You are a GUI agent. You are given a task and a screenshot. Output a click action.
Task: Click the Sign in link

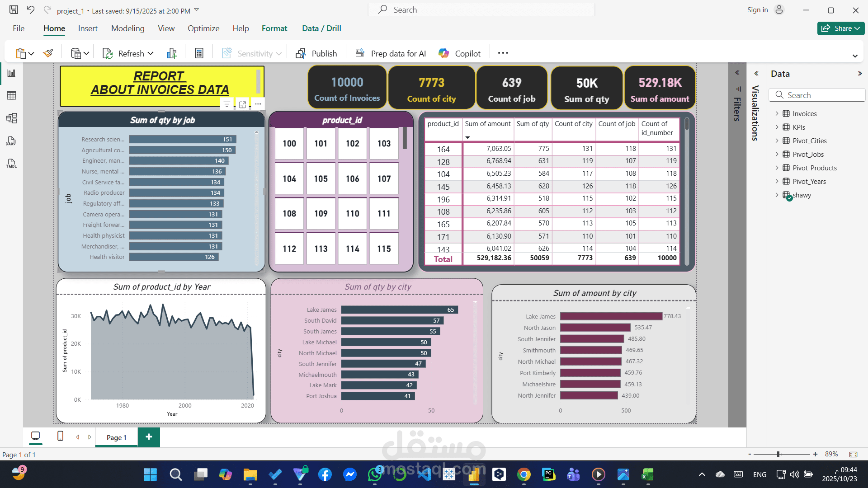757,9
